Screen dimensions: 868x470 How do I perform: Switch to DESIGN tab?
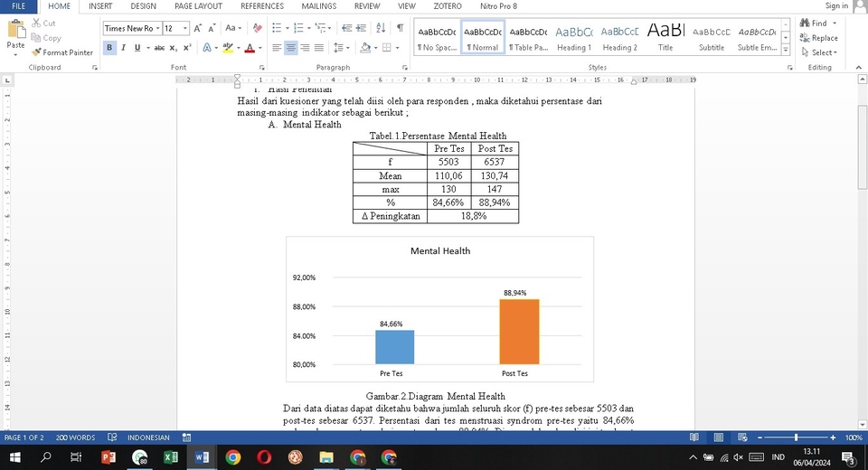(x=144, y=6)
